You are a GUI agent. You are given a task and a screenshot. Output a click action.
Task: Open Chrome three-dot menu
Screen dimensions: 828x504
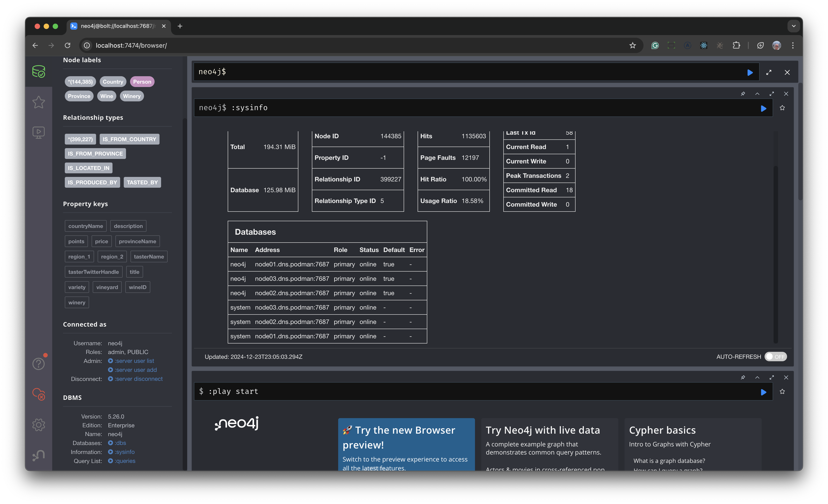coord(793,45)
